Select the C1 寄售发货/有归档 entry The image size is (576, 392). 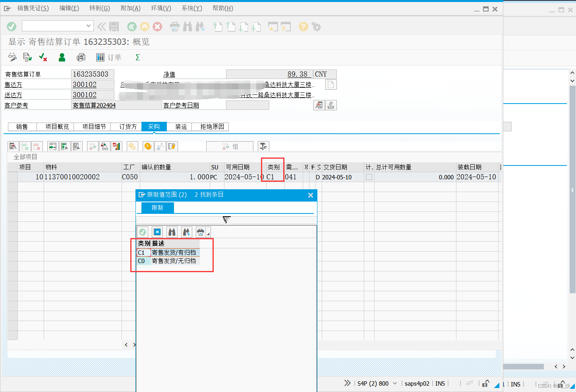click(167, 252)
